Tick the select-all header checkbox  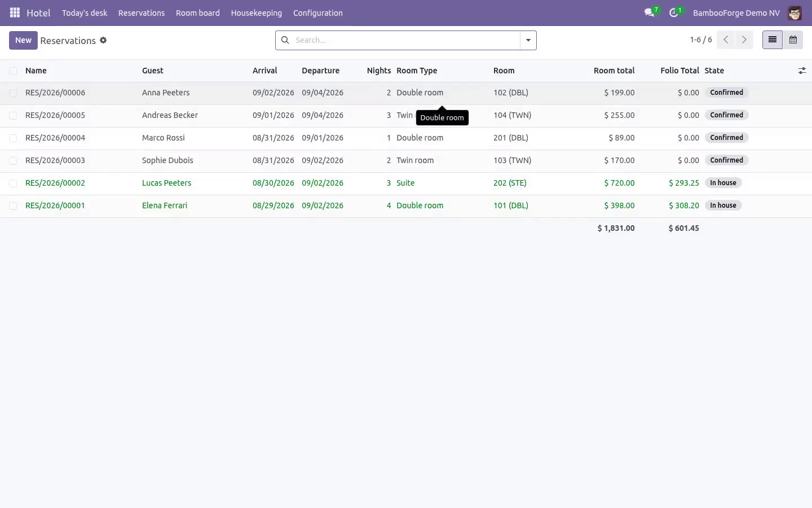[13, 71]
